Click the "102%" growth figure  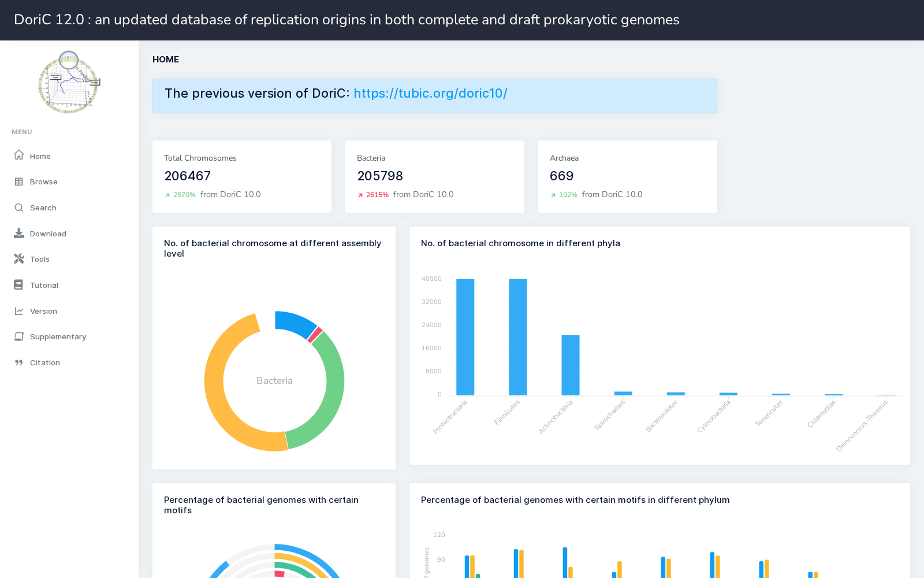(x=568, y=195)
